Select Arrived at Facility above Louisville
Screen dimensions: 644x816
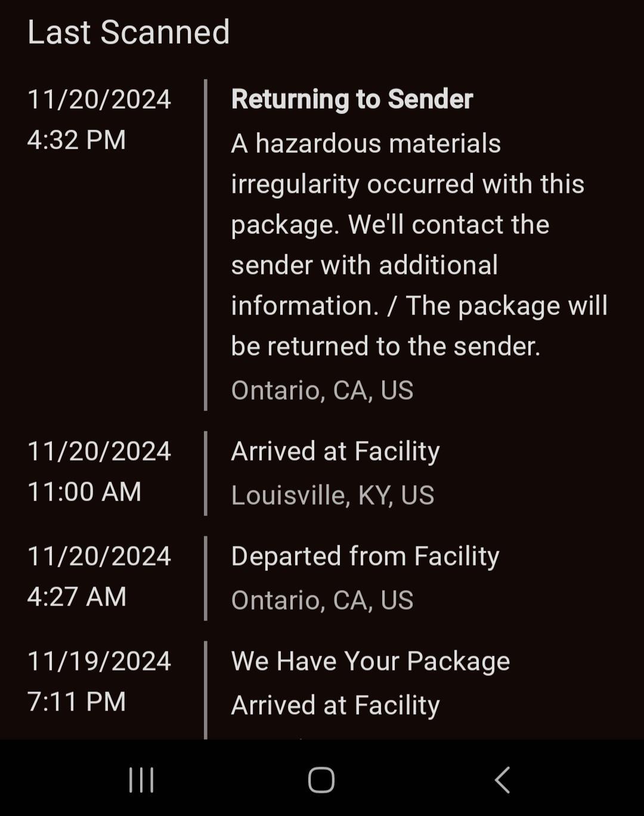(335, 451)
